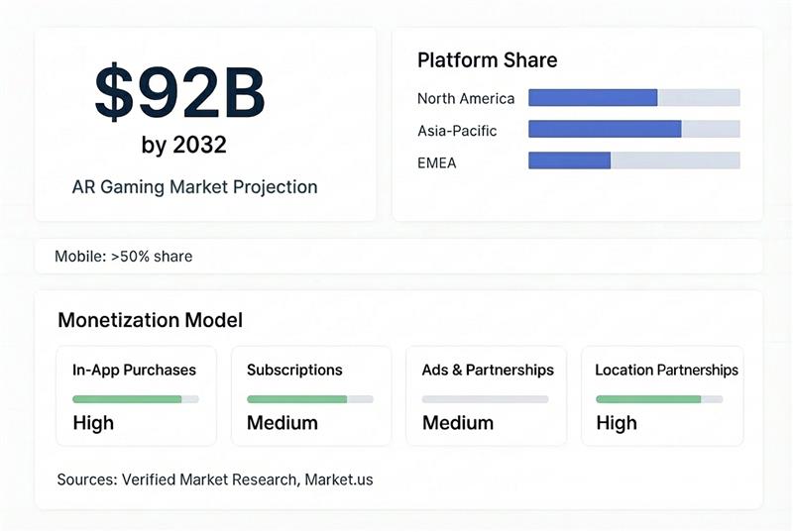Click the North America share bar
Screen dimensions: 793x532
(633, 97)
